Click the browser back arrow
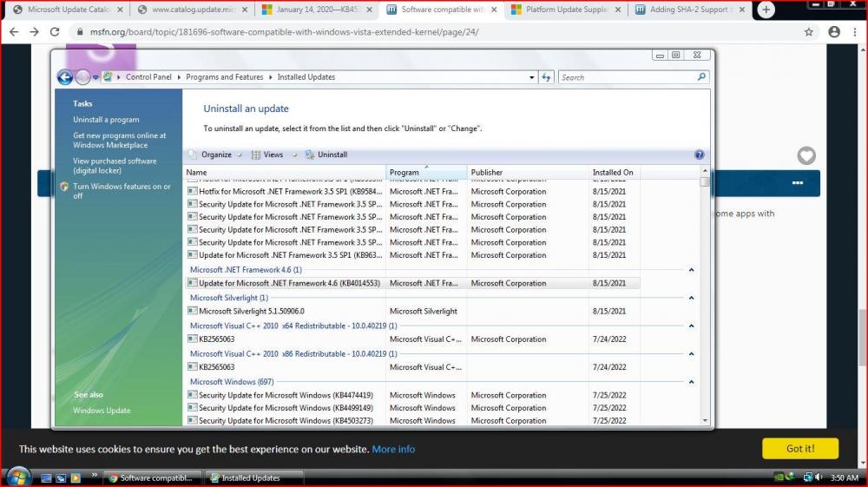 pos(13,32)
